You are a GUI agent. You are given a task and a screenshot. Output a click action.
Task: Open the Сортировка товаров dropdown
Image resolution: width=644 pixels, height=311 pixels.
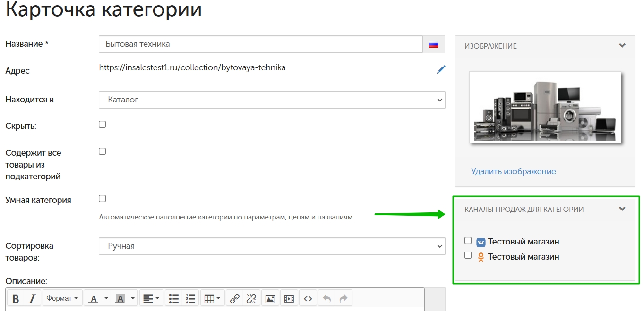pyautogui.click(x=272, y=246)
